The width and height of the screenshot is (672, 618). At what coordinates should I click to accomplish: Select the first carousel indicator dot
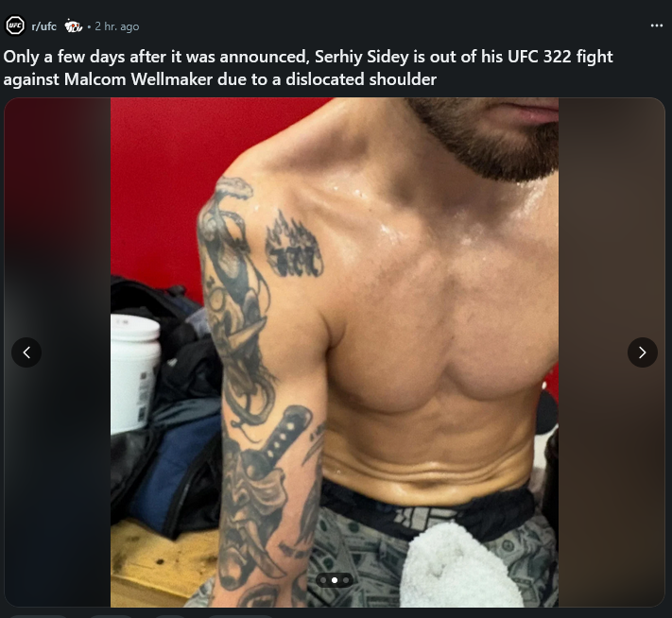coord(323,580)
